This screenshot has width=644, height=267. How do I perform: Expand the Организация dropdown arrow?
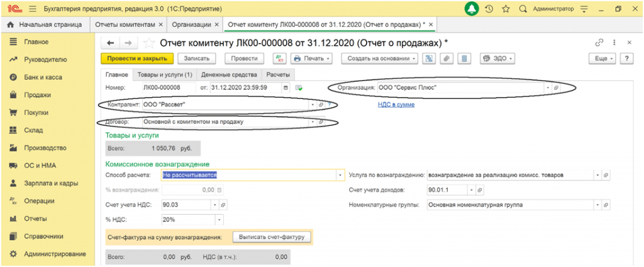tap(548, 88)
